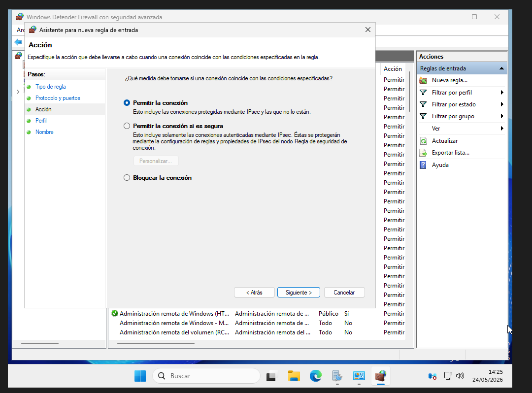Screen dimensions: 532x393
Task: Click the firewall icon in wizard title bar
Action: [33, 30]
